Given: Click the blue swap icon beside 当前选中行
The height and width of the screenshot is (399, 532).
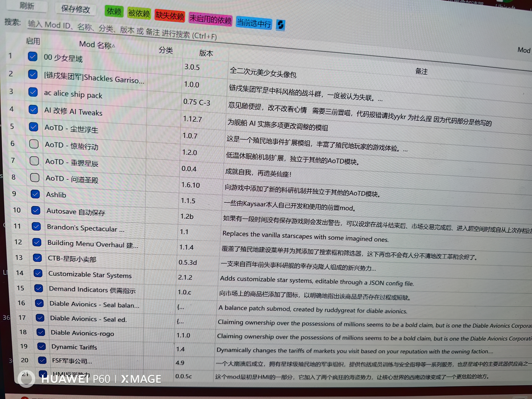Looking at the screenshot, I should click(280, 25).
